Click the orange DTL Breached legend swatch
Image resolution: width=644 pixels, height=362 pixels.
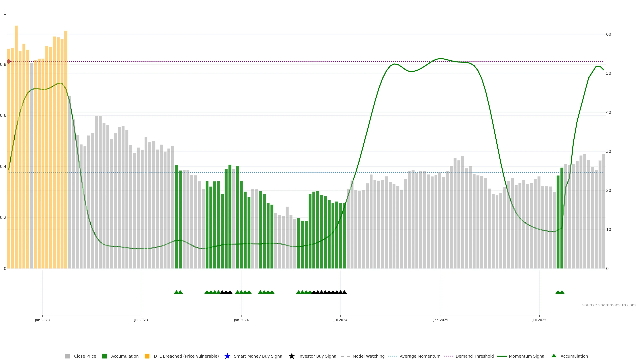click(147, 356)
